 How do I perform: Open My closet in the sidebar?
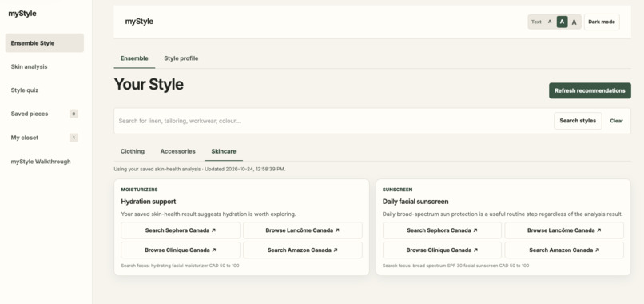point(45,138)
